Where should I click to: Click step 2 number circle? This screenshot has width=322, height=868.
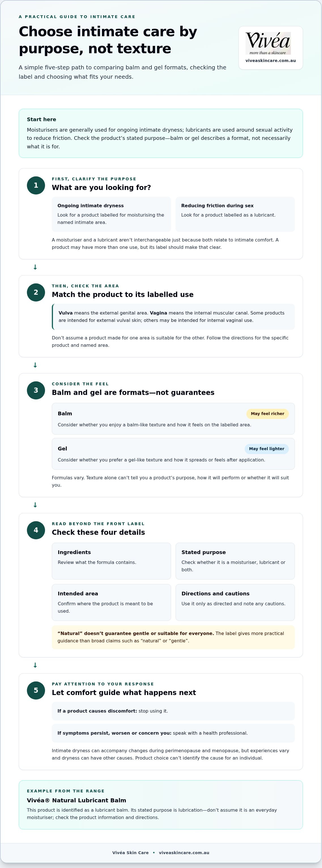tap(36, 292)
